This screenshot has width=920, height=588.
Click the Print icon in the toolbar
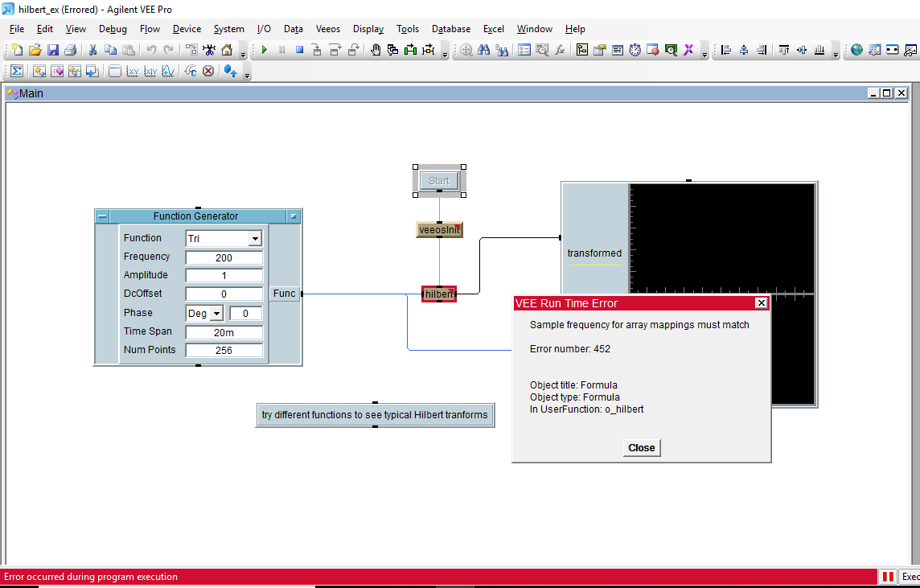pyautogui.click(x=70, y=50)
